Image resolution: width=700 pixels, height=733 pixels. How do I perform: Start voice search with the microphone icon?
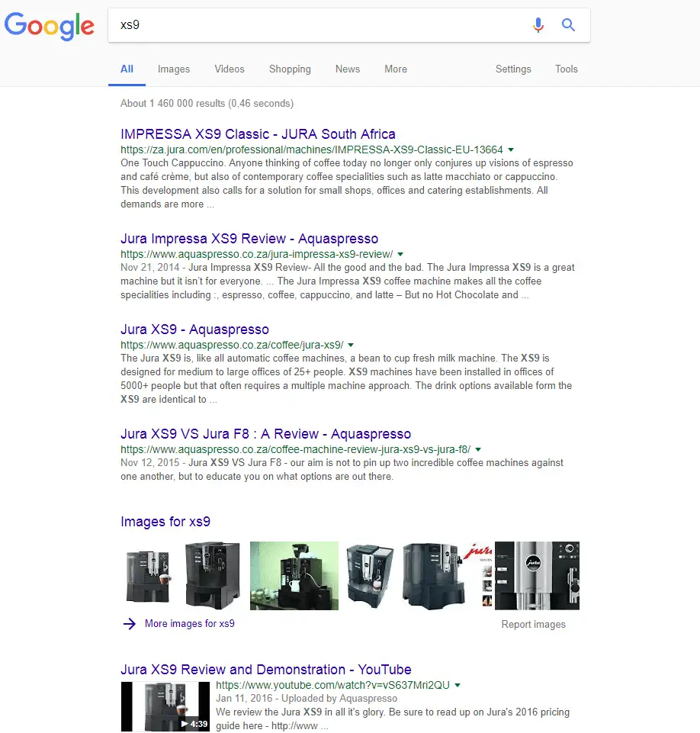[538, 24]
